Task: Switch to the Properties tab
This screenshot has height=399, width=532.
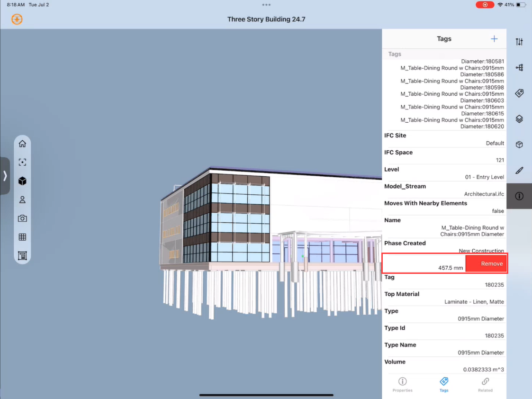Action: coord(402,384)
